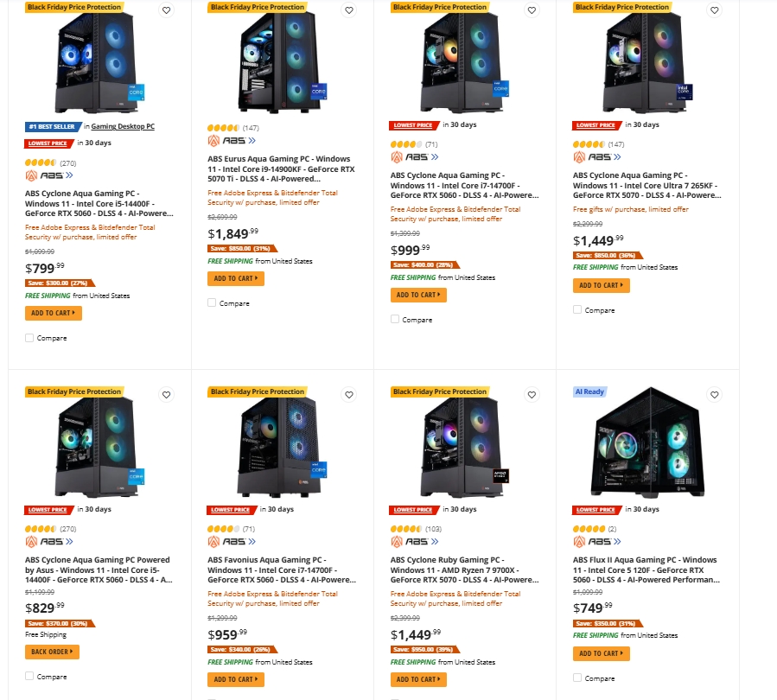The width and height of the screenshot is (777, 700).
Task: Tick Compare for $799.99 Cyclone Aqua PC
Action: click(30, 338)
